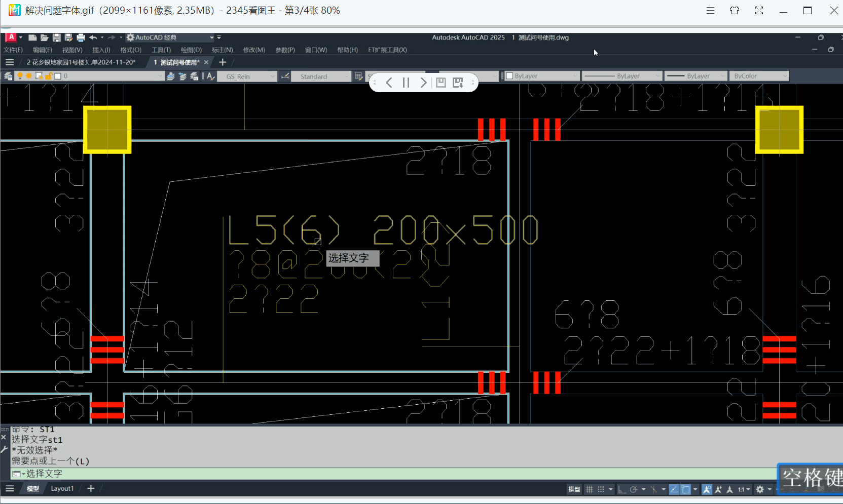Screen dimensions: 843x504
Task: Expand the layer 0 dropdown list
Action: 161,76
